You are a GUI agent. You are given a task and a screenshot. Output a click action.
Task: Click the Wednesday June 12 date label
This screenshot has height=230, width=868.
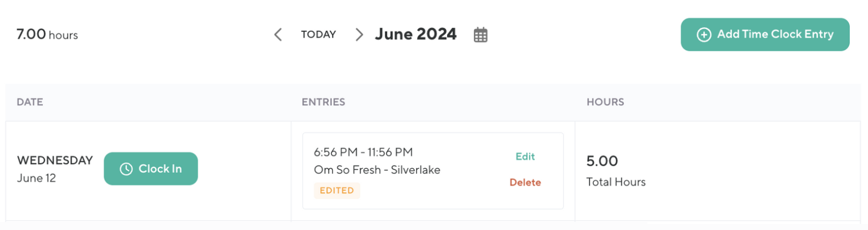[55, 169]
